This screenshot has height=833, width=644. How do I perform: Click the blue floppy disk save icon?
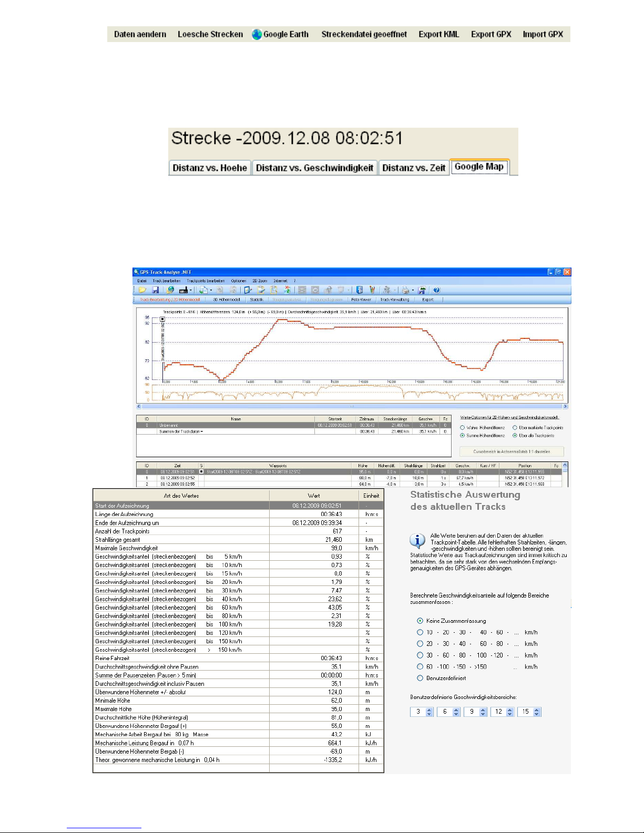(156, 290)
